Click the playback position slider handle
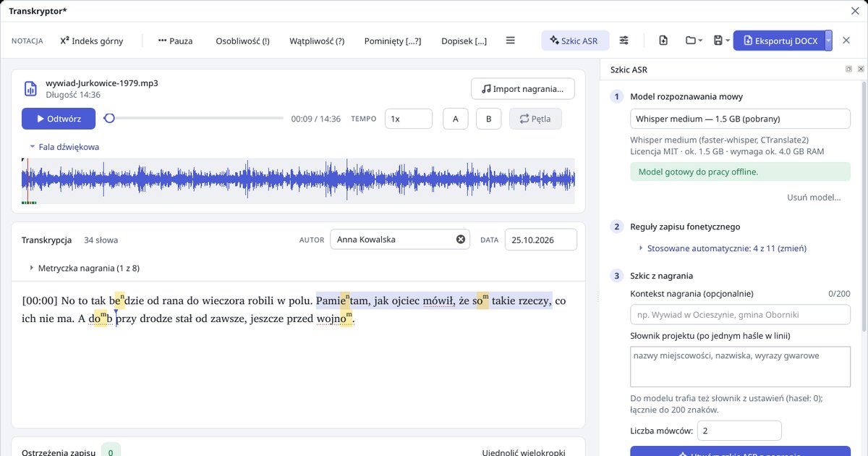Image resolution: width=868 pixels, height=456 pixels. pyautogui.click(x=109, y=119)
